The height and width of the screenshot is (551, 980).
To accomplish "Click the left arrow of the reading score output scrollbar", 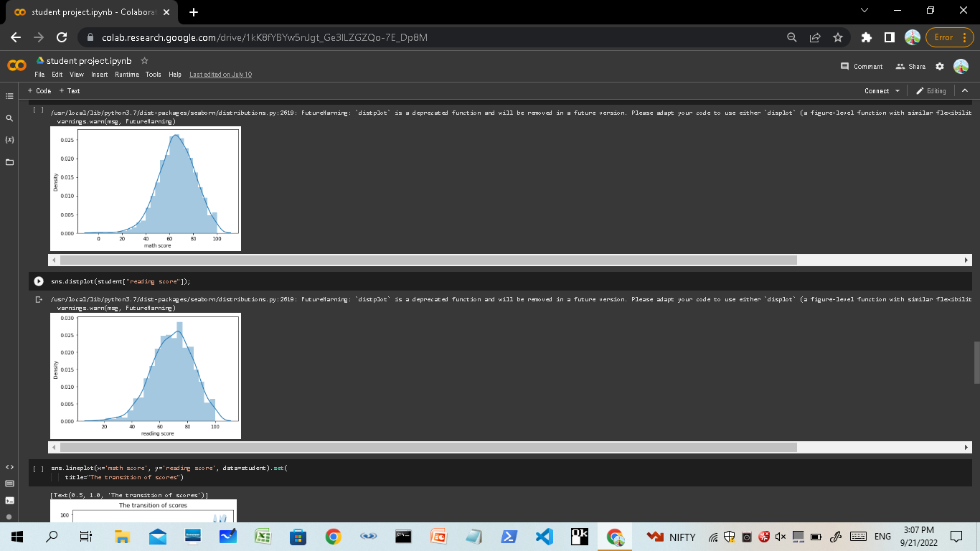I will click(55, 448).
